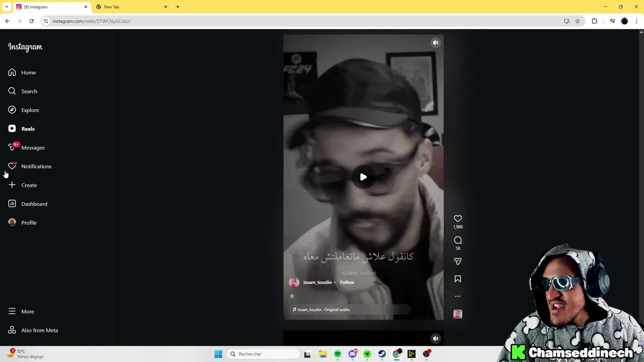Screen dimensions: 644x362
Task: Click issam_touzlin's profile avatar
Action: coord(294,283)
